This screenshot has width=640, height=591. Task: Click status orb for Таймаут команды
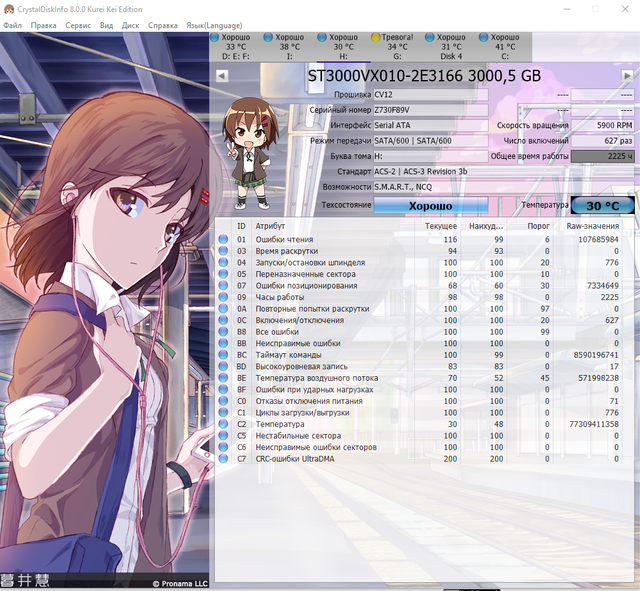click(223, 355)
